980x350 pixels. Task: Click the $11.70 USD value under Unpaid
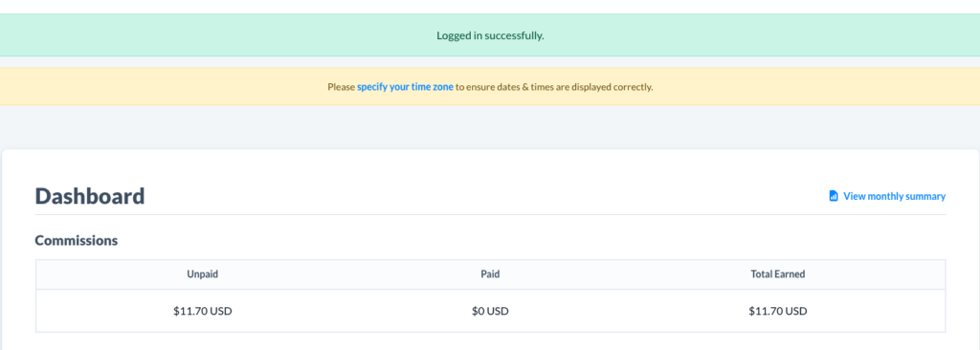tap(203, 311)
